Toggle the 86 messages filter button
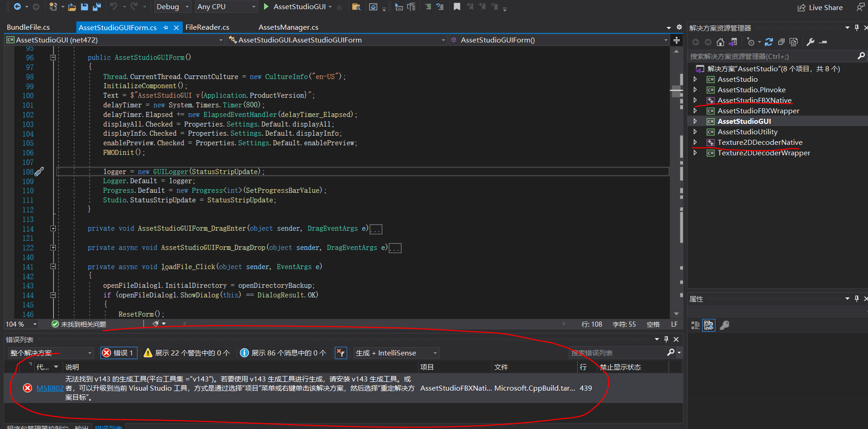The width and height of the screenshot is (868, 429). coord(283,353)
